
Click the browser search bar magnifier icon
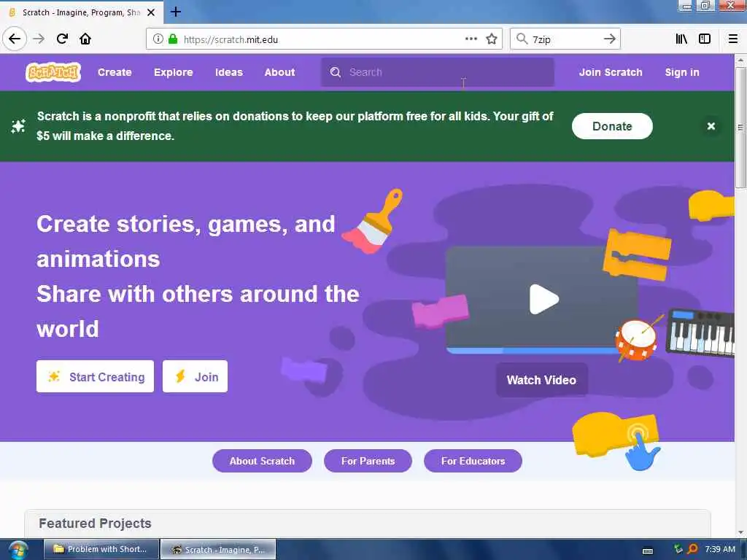pos(522,39)
